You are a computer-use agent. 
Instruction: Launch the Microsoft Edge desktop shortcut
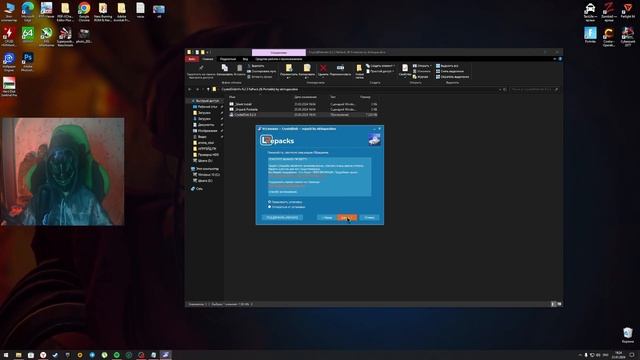(28, 11)
